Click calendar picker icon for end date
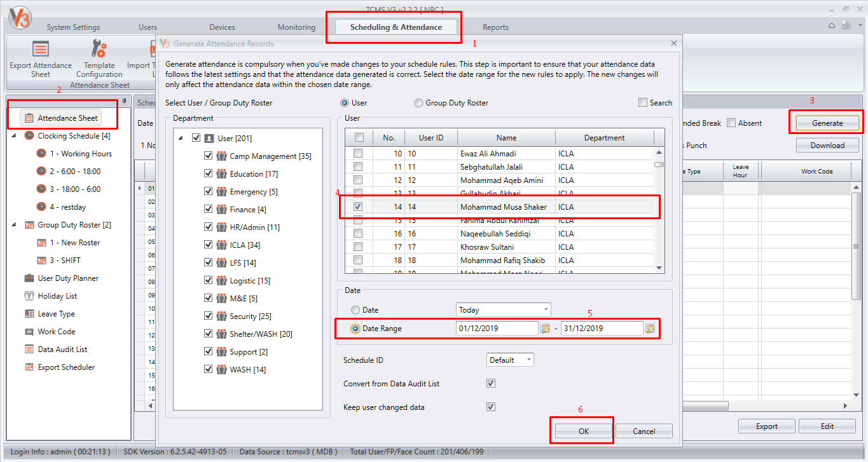The height and width of the screenshot is (462, 868). tap(650, 329)
